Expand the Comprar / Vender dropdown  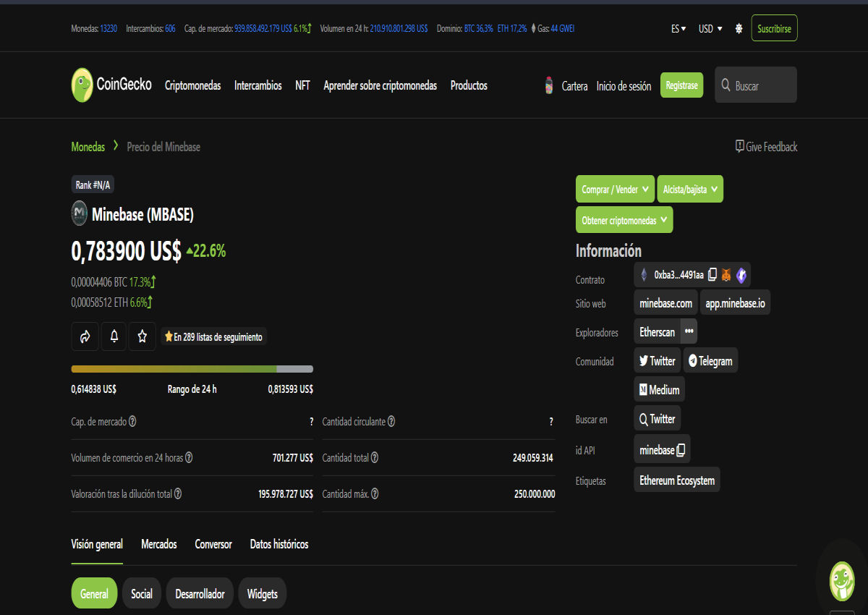pos(615,189)
